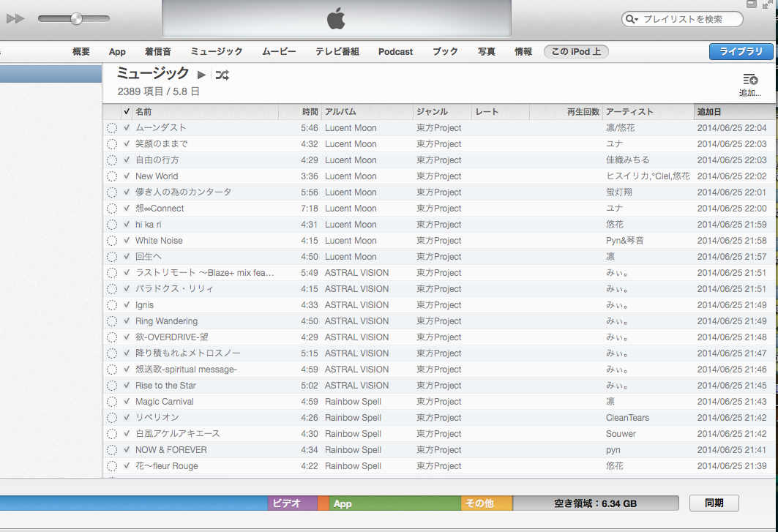This screenshot has width=778, height=532.
Task: Uncheck the hi ka ri track
Action: 127,225
